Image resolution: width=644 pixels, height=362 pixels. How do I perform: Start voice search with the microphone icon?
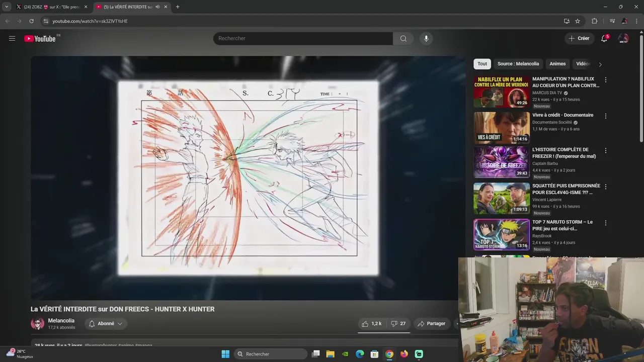(x=426, y=38)
